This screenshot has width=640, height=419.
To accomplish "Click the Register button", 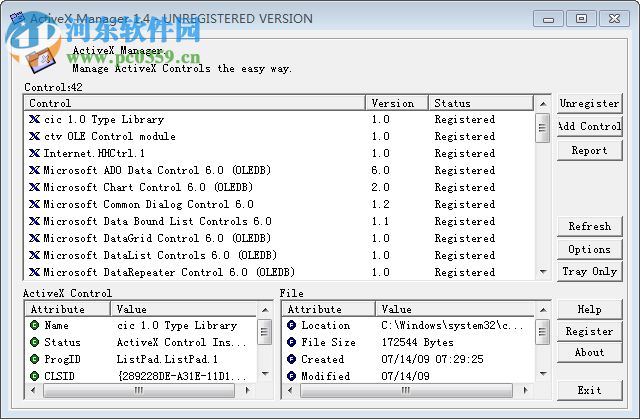I will click(589, 331).
